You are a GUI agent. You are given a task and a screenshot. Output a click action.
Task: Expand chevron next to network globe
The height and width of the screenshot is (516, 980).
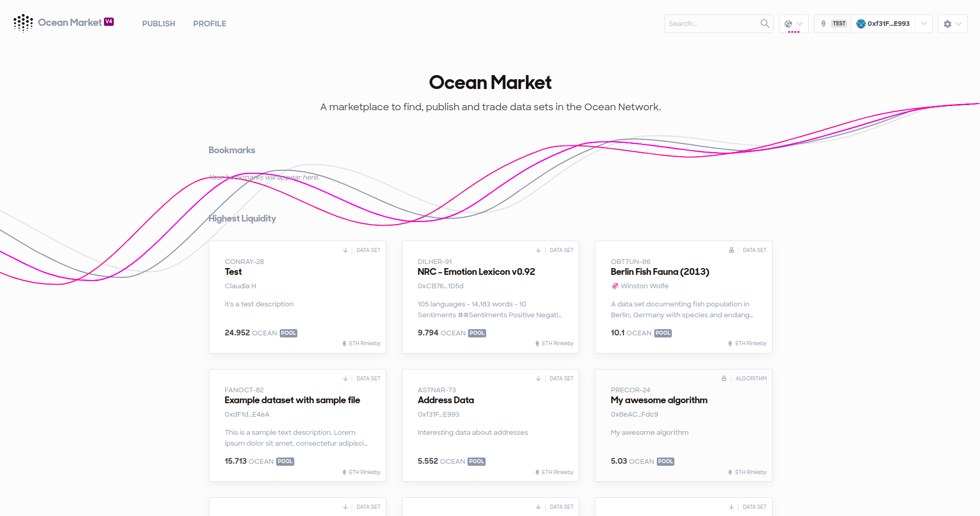[x=800, y=24]
